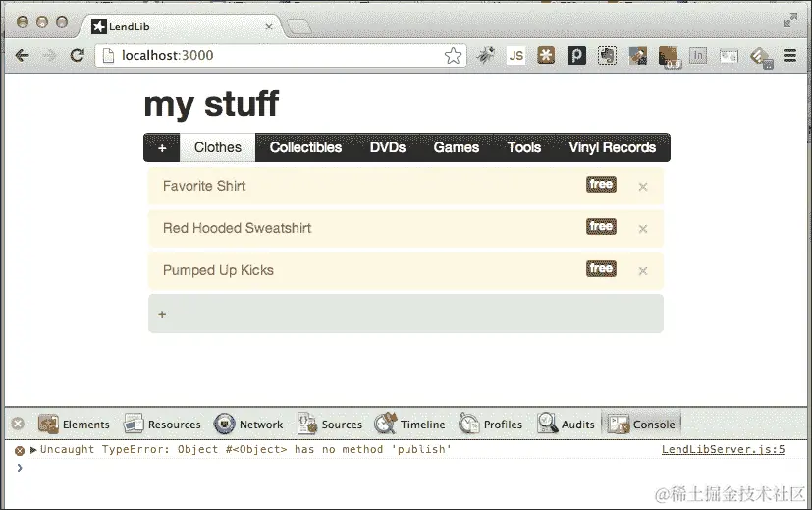The image size is (812, 510).
Task: Select the Console panel
Action: [641, 424]
